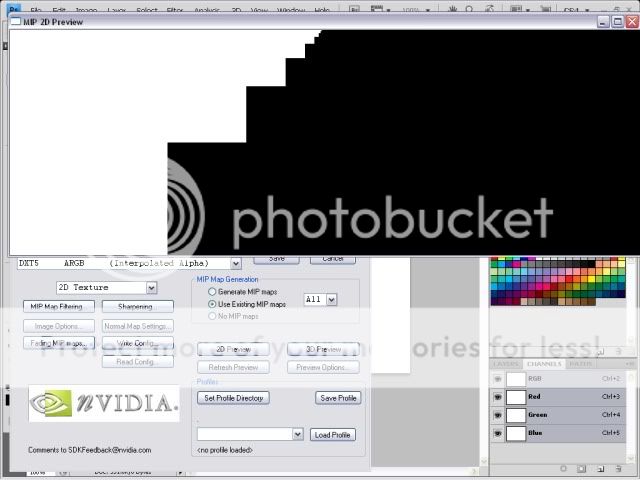Open the Filter menu in Photoshop

click(x=175, y=10)
